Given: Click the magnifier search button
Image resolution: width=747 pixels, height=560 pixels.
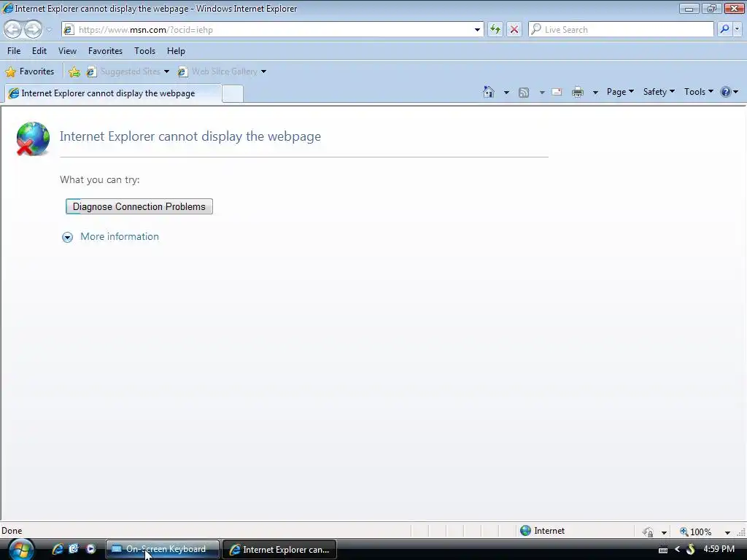Looking at the screenshot, I should coord(724,29).
